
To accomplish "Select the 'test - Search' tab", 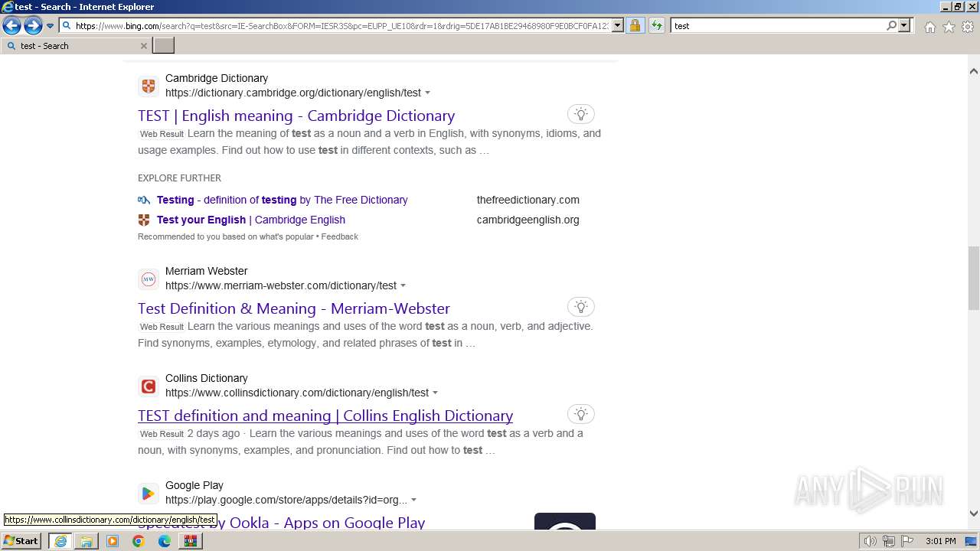I will tap(75, 46).
